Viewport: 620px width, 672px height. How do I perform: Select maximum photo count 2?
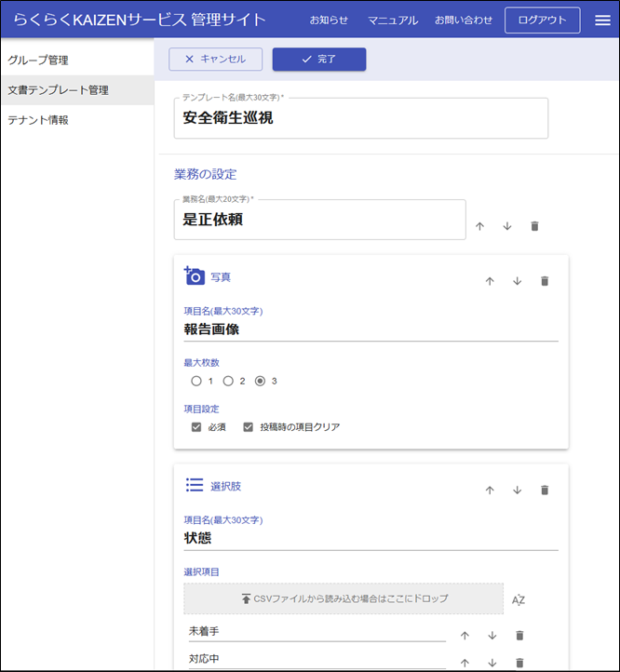(228, 381)
